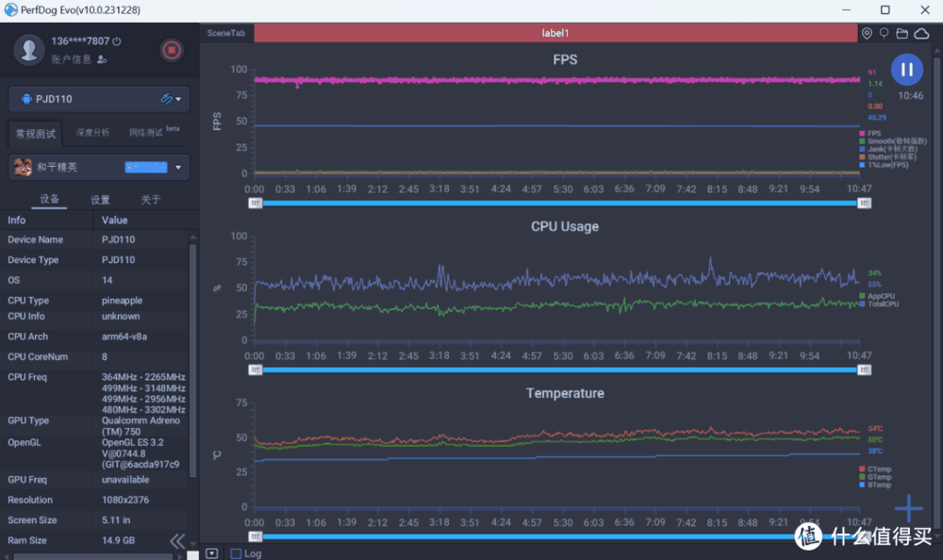943x560 pixels.
Task: Stop recording with the red stop button
Action: [171, 50]
